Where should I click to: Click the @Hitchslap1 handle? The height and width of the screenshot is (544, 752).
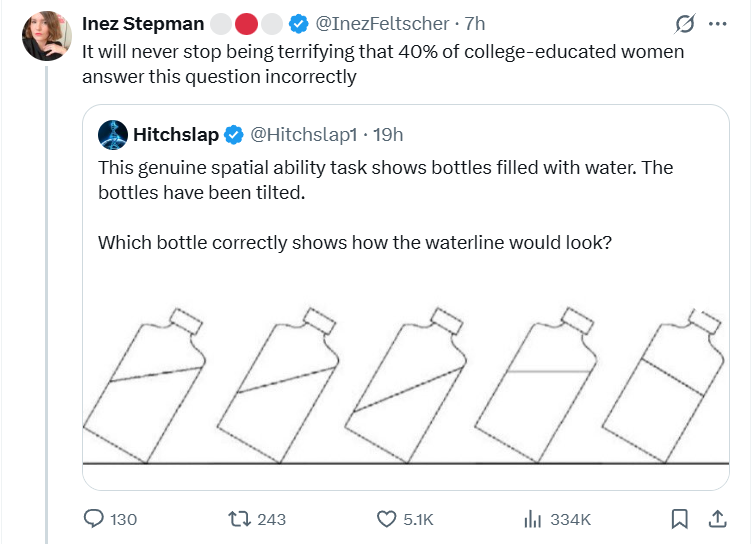click(302, 134)
